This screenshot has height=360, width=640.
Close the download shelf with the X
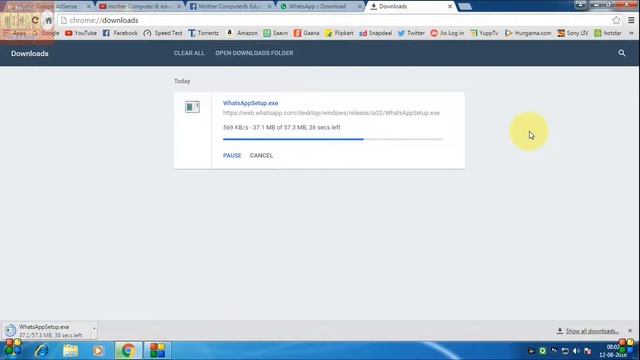(630, 331)
